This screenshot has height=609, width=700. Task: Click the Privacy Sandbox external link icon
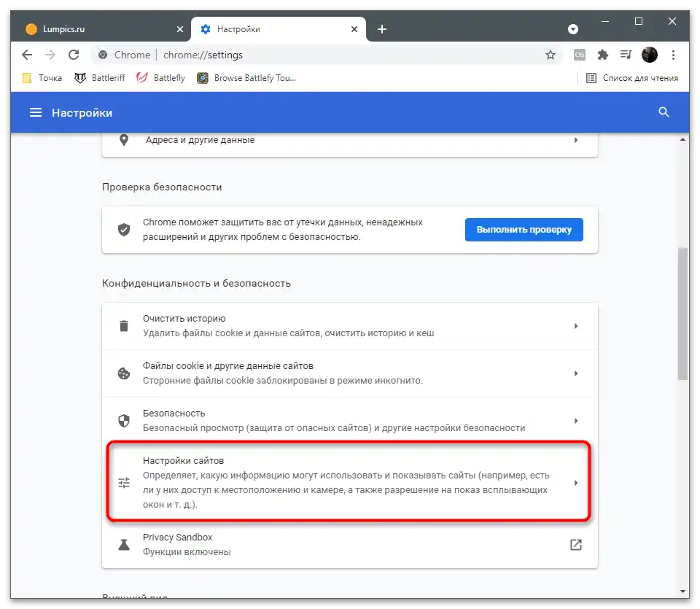(576, 545)
